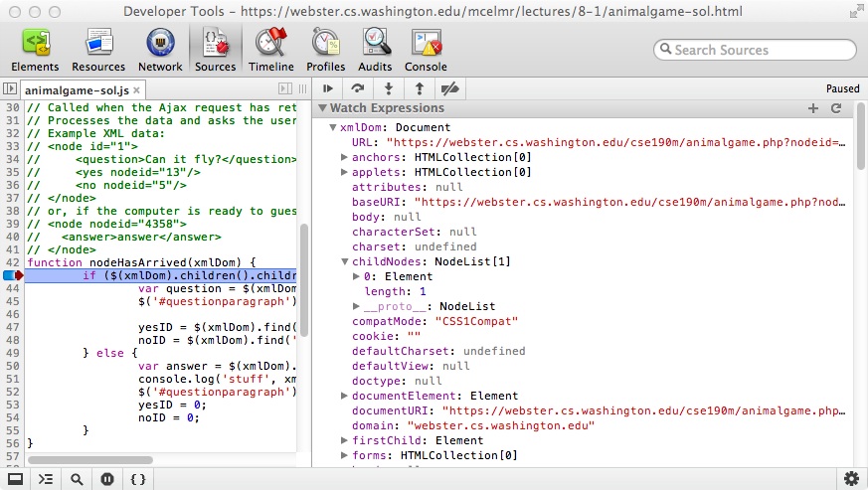868x490 pixels.
Task: Expand the firstChild Element property
Action: (x=344, y=440)
